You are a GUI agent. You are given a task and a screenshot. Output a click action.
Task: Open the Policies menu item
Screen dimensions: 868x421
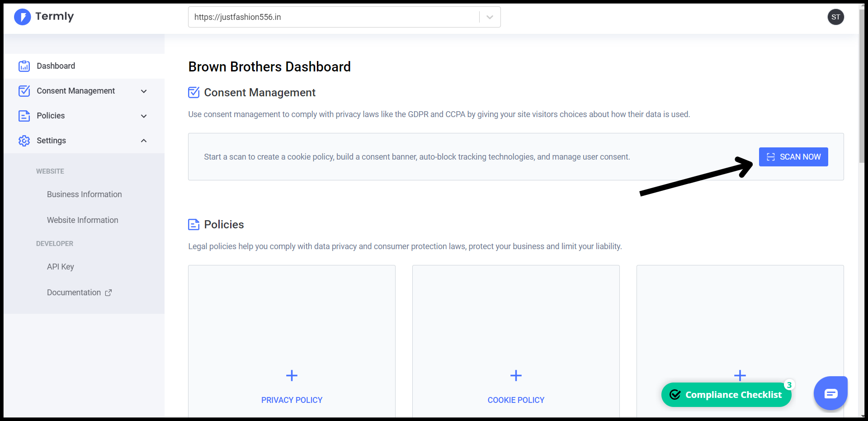(84, 116)
